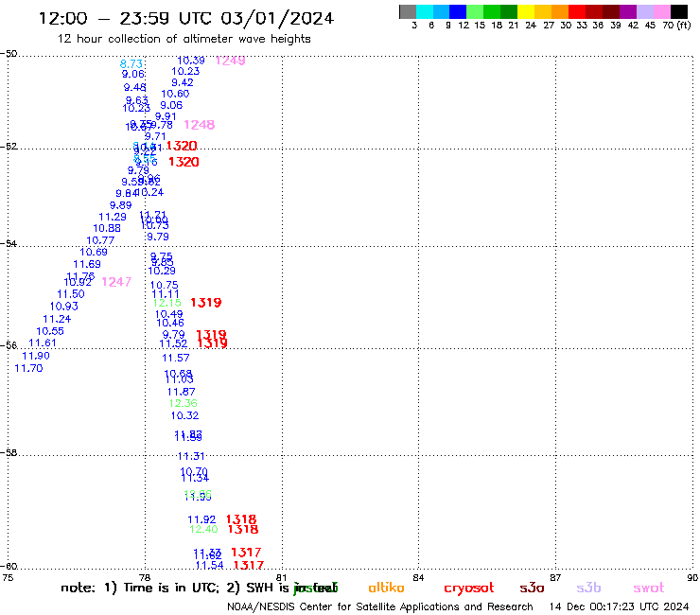Click the 's3b' satellite legend label
The image size is (700, 615).
point(588,588)
